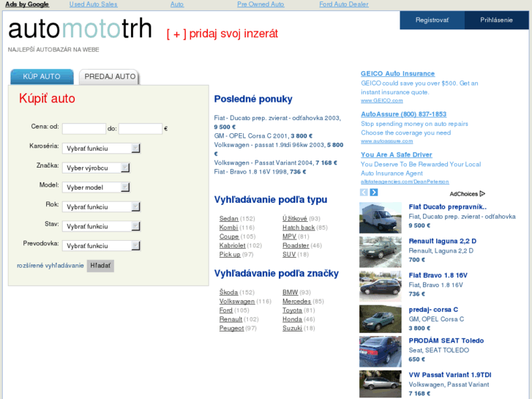This screenshot has height=399, width=532.
Task: Filter by Kombi body type
Action: [x=228, y=228]
